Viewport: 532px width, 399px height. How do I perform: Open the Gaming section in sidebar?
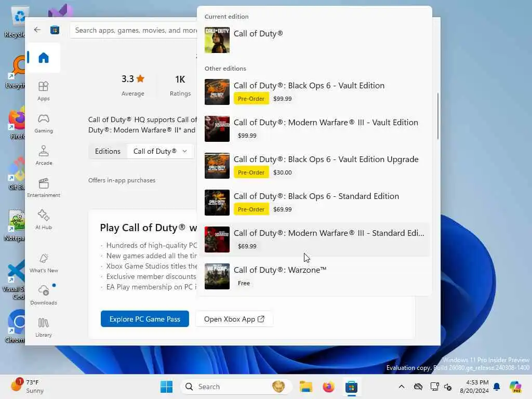tap(44, 124)
